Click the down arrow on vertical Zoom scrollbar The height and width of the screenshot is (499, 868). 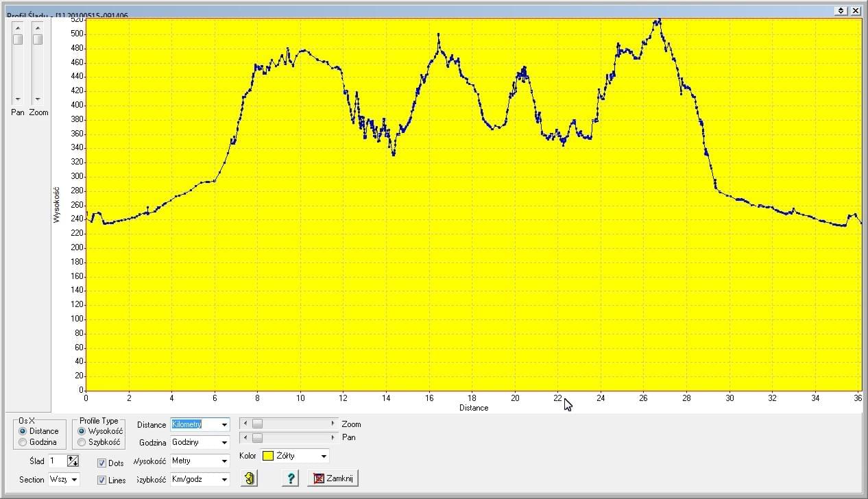coord(38,99)
